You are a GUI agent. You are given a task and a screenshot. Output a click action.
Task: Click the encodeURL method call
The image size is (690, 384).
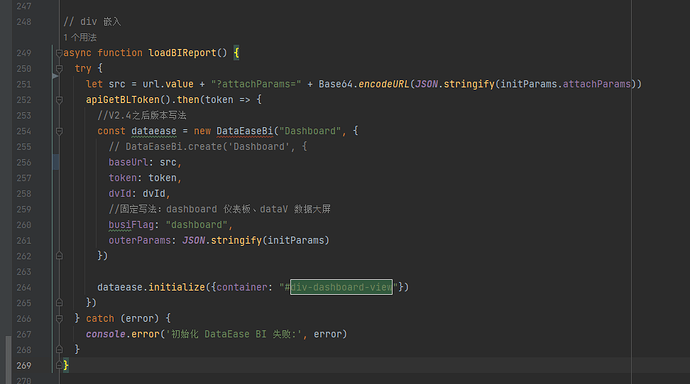click(384, 84)
